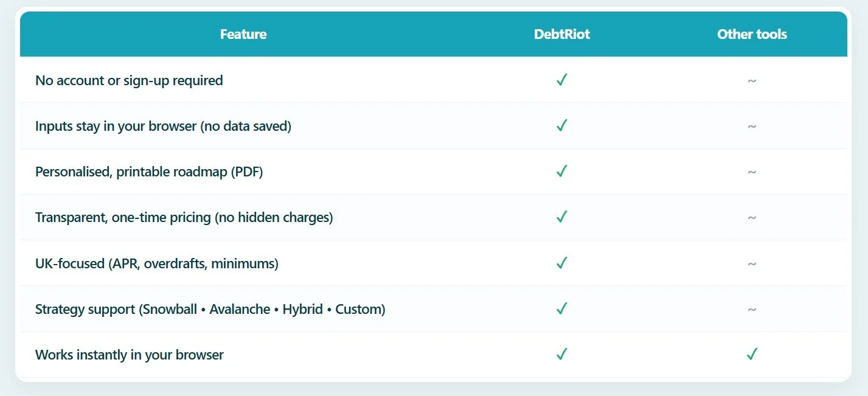The width and height of the screenshot is (868, 396).
Task: Click DebtRiot checkmark for UK-focused row
Action: (561, 263)
